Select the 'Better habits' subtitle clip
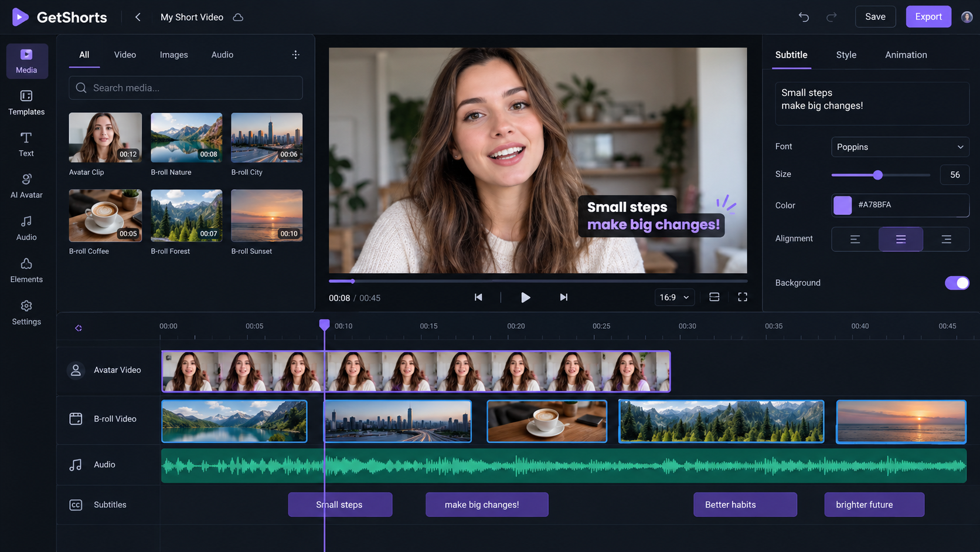The width and height of the screenshot is (980, 552). point(745,504)
